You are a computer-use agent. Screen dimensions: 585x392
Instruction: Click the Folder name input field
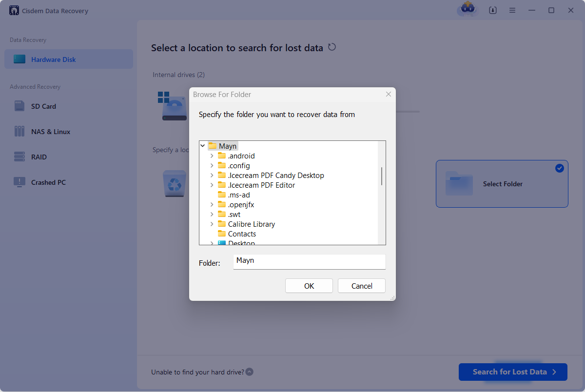coord(309,261)
